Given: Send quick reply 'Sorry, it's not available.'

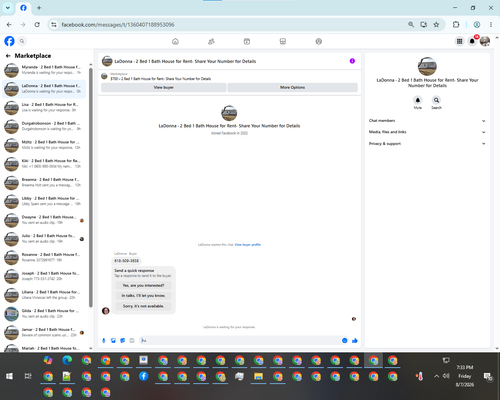Looking at the screenshot, I should pos(143,306).
